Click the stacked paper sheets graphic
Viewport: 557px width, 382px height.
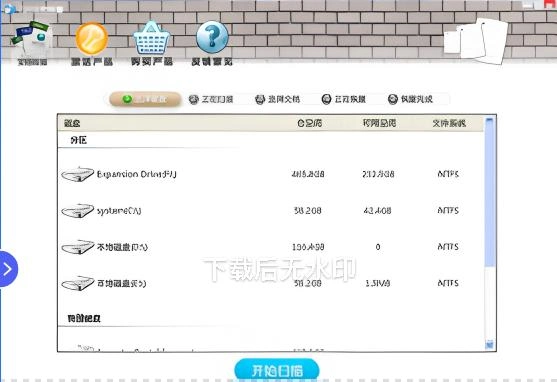[476, 41]
